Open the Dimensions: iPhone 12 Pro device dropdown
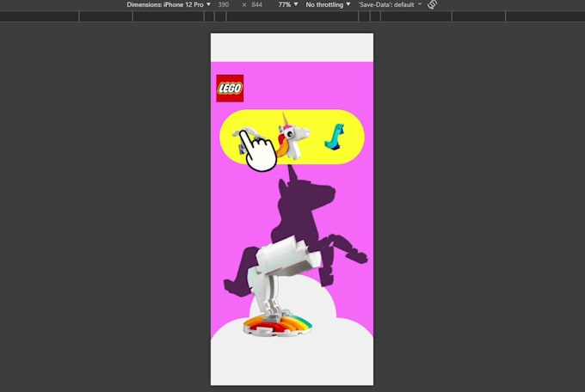585x392 pixels. pyautogui.click(x=169, y=5)
